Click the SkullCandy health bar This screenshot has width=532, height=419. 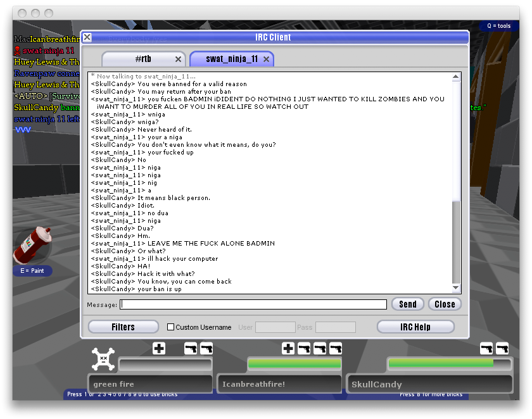(x=448, y=364)
